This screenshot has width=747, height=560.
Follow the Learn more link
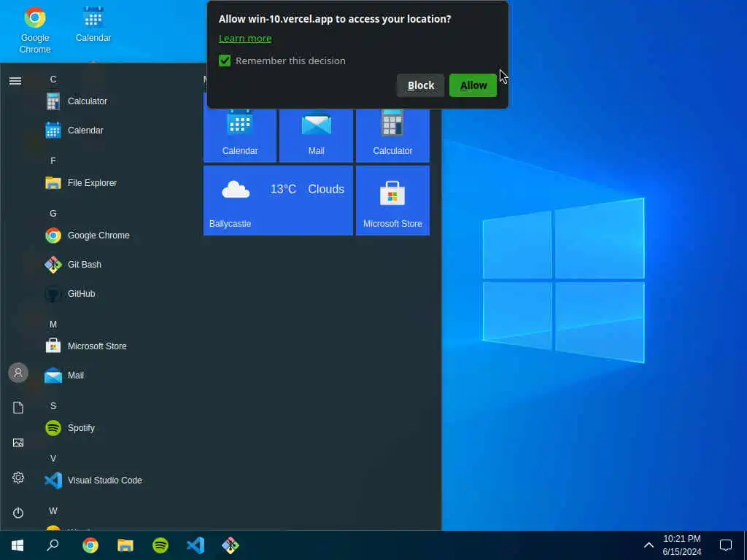[245, 38]
